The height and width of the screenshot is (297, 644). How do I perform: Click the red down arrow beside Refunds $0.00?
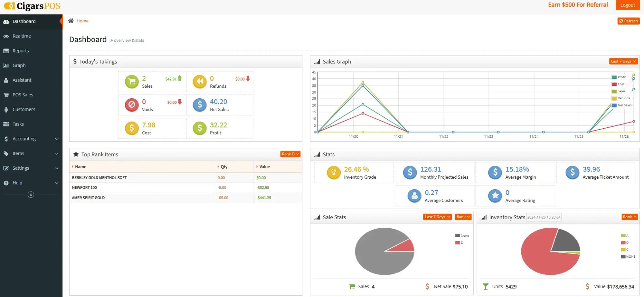[x=248, y=78]
